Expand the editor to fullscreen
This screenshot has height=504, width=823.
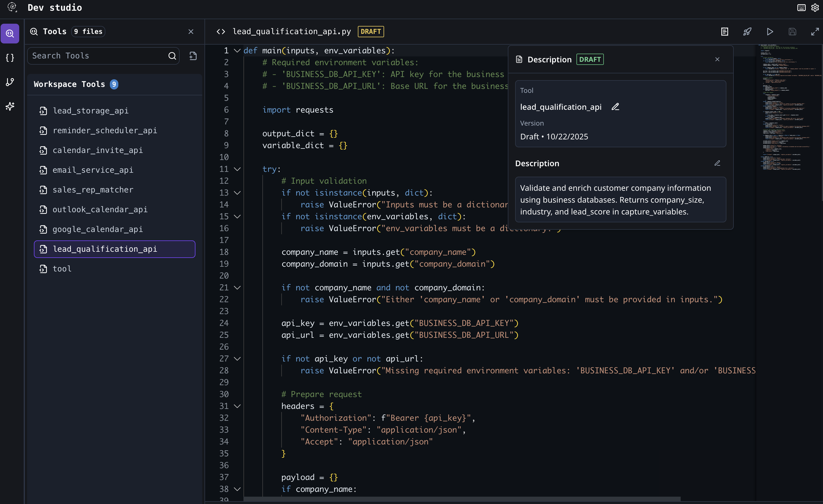[815, 32]
